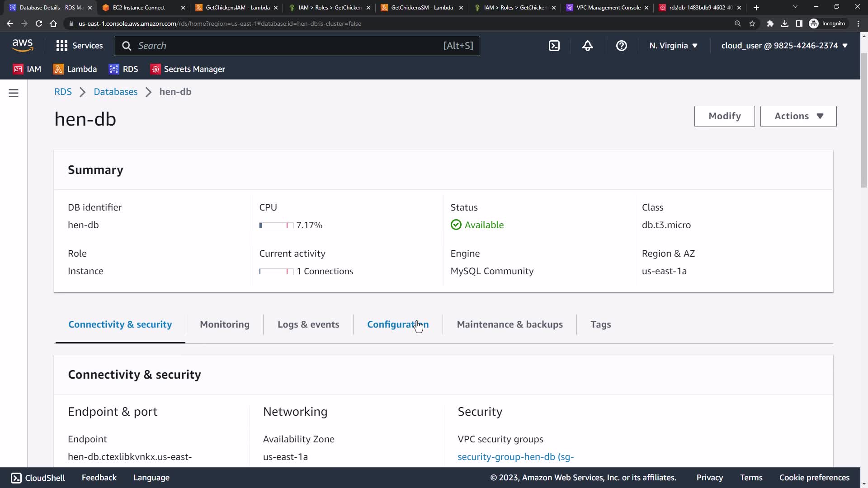Image resolution: width=868 pixels, height=488 pixels.
Task: Click the AWS logo home icon
Action: (x=22, y=45)
